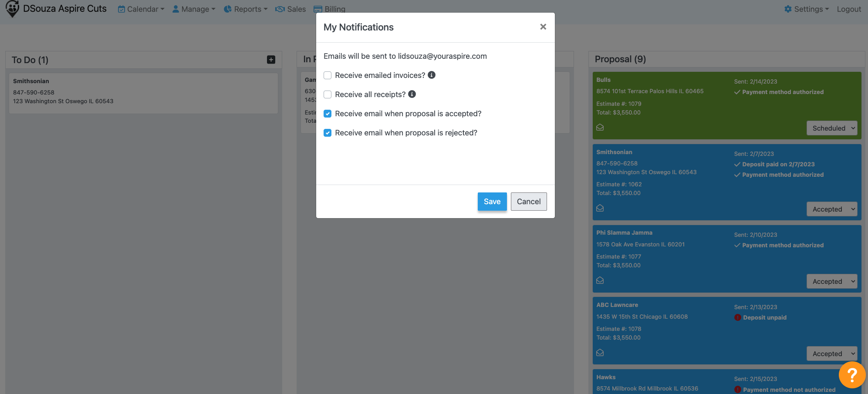The image size is (868, 394).
Task: Go to the Sales menu item
Action: pyautogui.click(x=291, y=9)
